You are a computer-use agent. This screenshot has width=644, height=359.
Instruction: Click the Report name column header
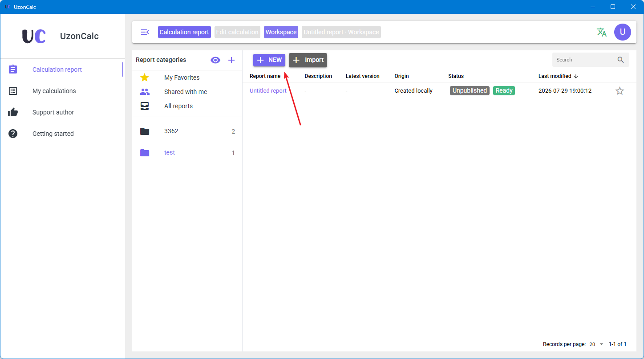click(x=265, y=76)
